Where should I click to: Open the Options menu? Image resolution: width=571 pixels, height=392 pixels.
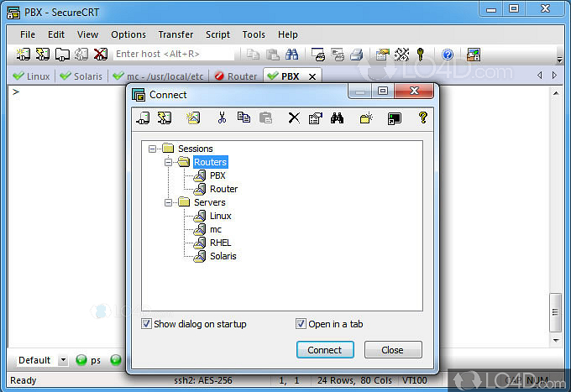click(x=128, y=34)
